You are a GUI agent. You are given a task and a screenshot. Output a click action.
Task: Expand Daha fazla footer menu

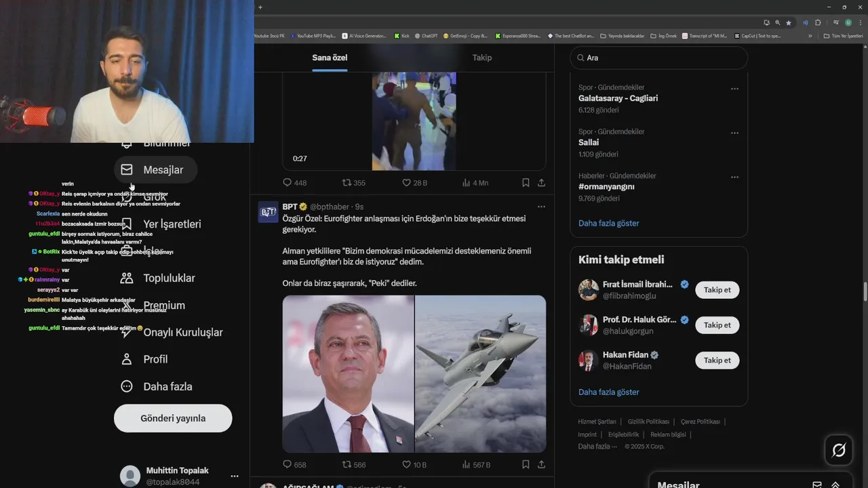[x=597, y=446]
